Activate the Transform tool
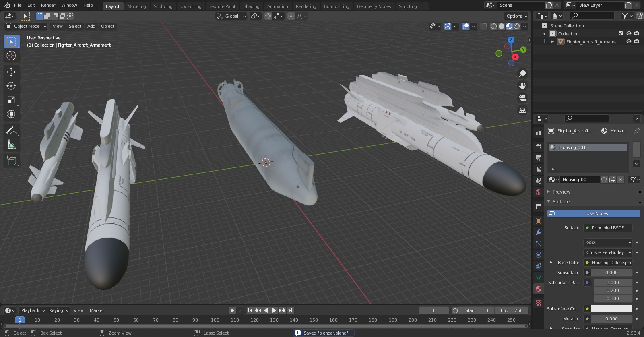This screenshot has height=337, width=644. coord(11,114)
